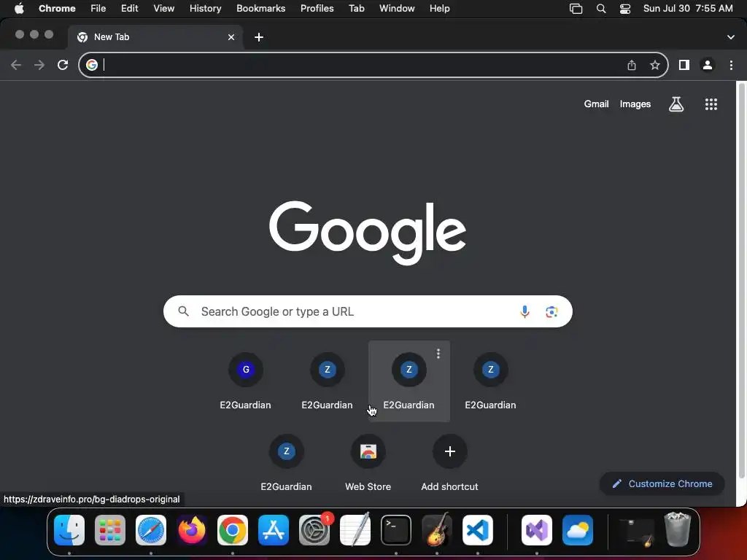The width and height of the screenshot is (747, 560).
Task: Close the New Tab tab
Action: tap(231, 37)
